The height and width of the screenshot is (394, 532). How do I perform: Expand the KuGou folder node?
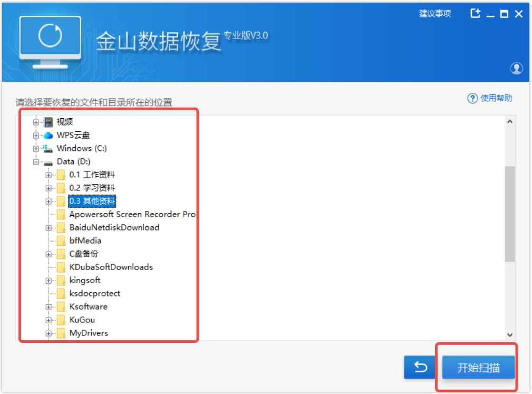click(49, 320)
